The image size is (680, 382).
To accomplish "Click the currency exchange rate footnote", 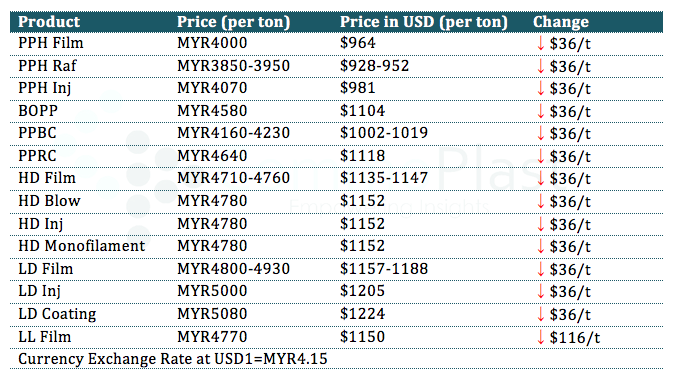I will pyautogui.click(x=173, y=359).
